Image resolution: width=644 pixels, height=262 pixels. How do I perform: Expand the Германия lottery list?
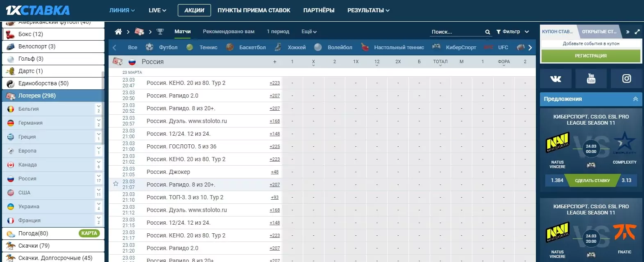[x=98, y=123]
